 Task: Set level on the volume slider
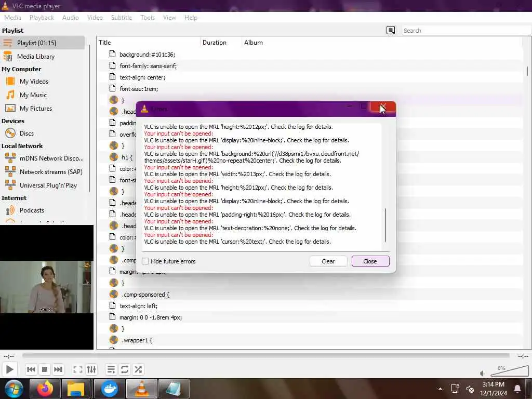509,371
